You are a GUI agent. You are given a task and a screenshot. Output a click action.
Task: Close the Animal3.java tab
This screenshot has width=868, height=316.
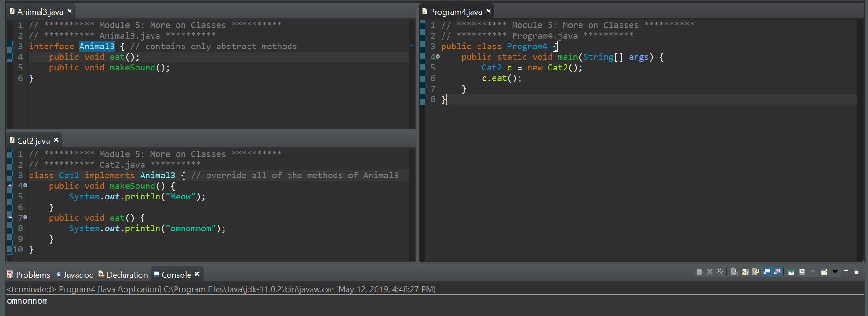click(70, 11)
